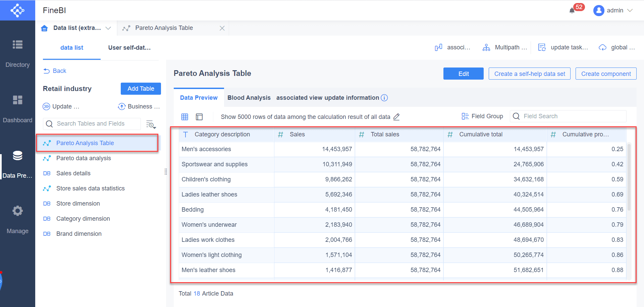The image size is (644, 307).
Task: Click the Cumulative pro... column header
Action: 586,134
